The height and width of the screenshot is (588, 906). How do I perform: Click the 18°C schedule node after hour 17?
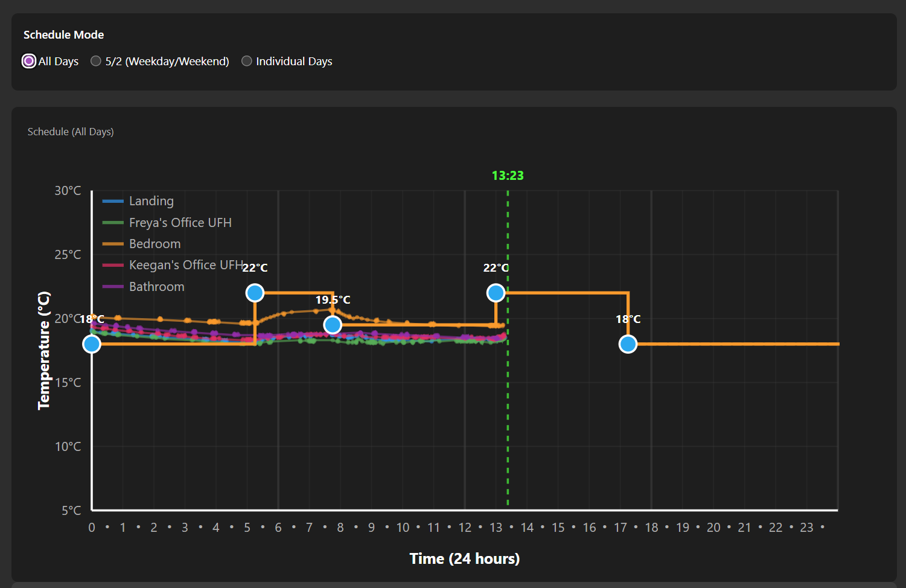tap(628, 344)
